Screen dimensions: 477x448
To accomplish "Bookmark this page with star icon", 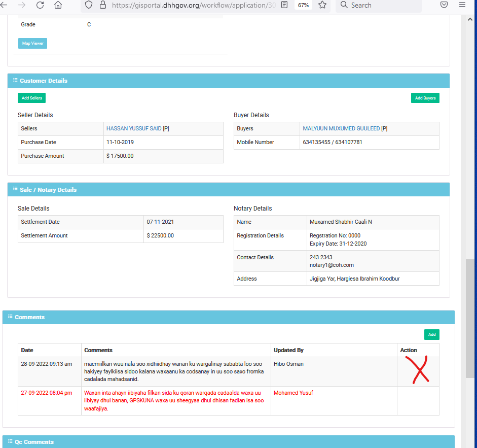I will click(322, 5).
